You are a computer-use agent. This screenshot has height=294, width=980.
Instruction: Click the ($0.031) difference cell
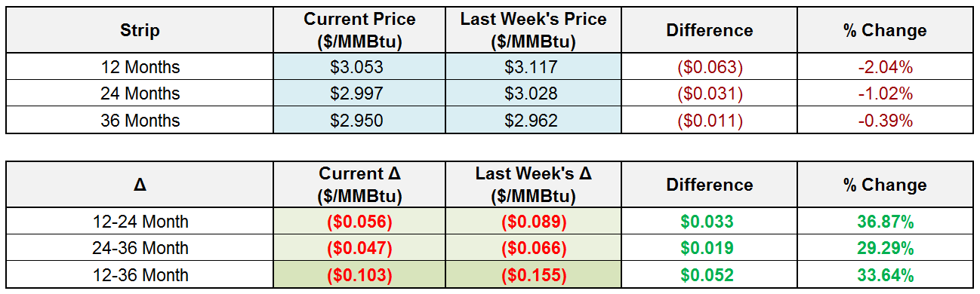tap(710, 93)
